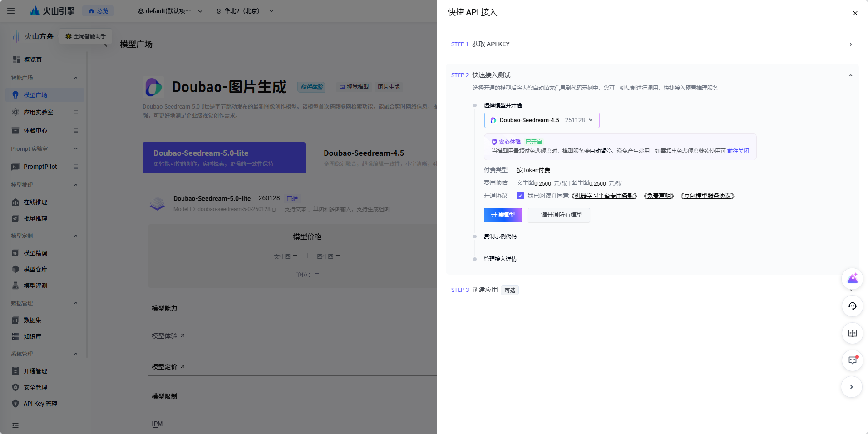Click the 视觉模型 tag
The width and height of the screenshot is (868, 434).
point(354,87)
